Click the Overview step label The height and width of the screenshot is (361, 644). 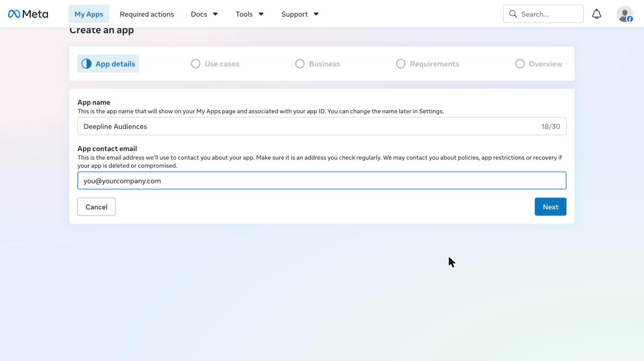click(545, 64)
